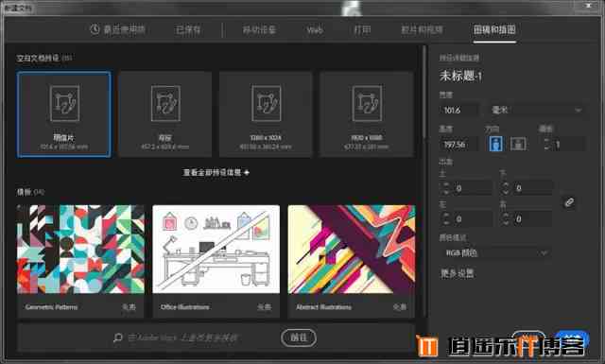Open 更多设置 more settings
Screen dimensions: 605x364
(x=458, y=273)
